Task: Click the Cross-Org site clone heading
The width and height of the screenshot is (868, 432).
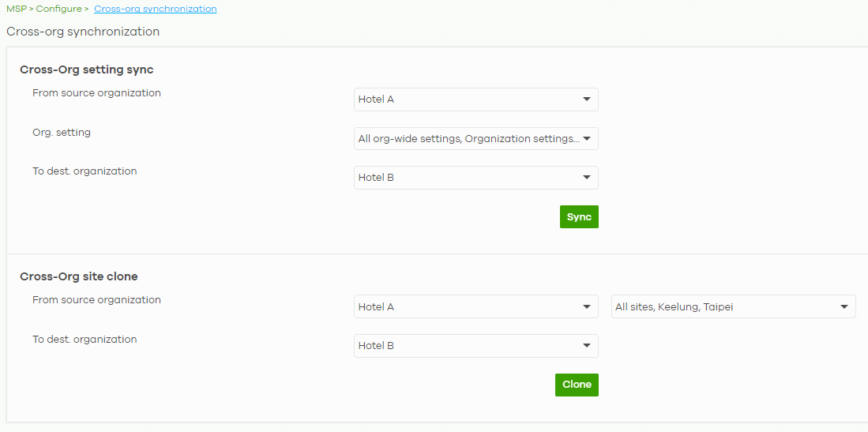Action: click(x=79, y=276)
